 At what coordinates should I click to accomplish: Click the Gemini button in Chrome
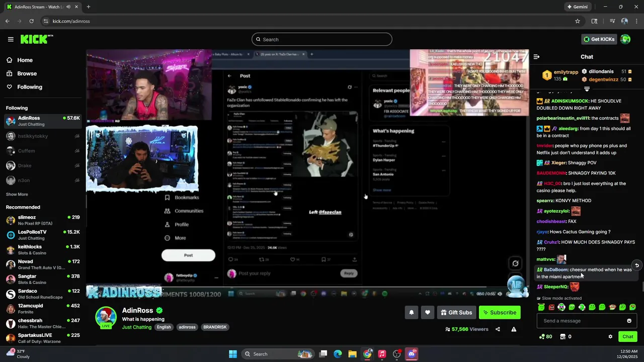point(578,7)
